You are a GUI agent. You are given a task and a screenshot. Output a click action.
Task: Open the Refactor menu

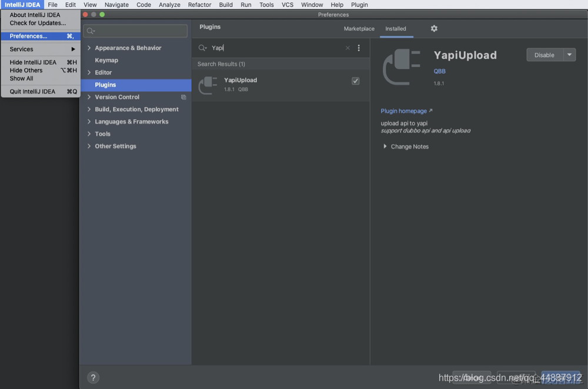[199, 5]
